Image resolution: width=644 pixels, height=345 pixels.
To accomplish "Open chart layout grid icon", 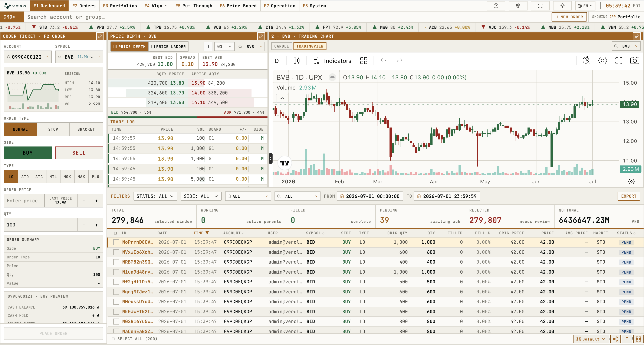I will pos(364,61).
